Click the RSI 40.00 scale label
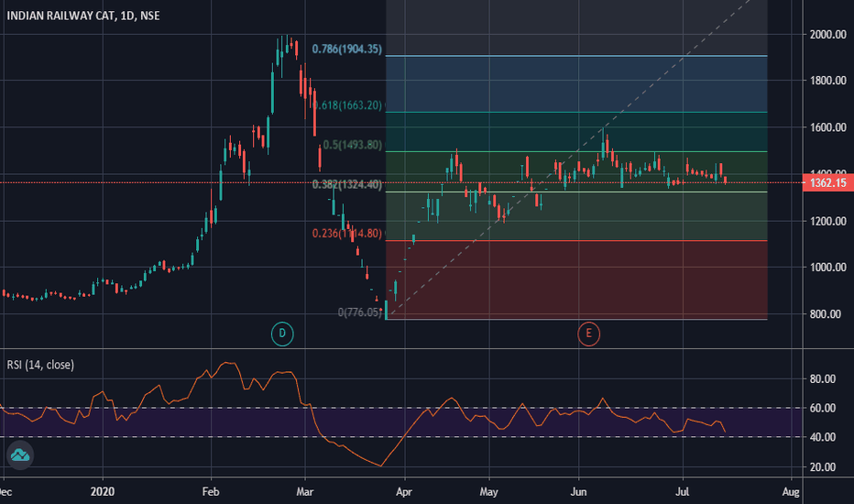The image size is (854, 504). (x=823, y=437)
